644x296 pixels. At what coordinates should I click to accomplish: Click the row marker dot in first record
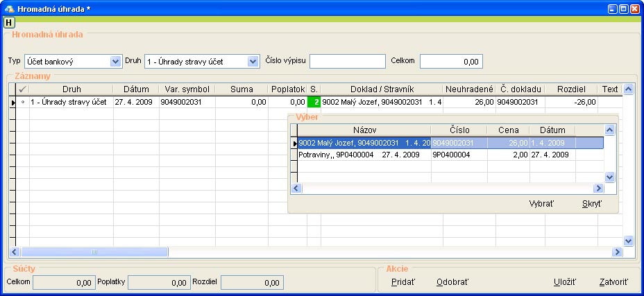(23, 102)
